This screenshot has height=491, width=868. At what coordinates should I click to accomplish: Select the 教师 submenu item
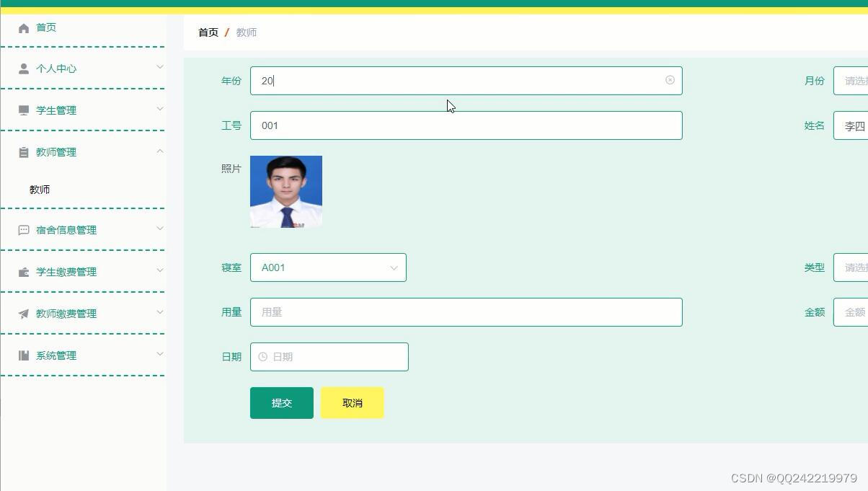click(x=40, y=189)
